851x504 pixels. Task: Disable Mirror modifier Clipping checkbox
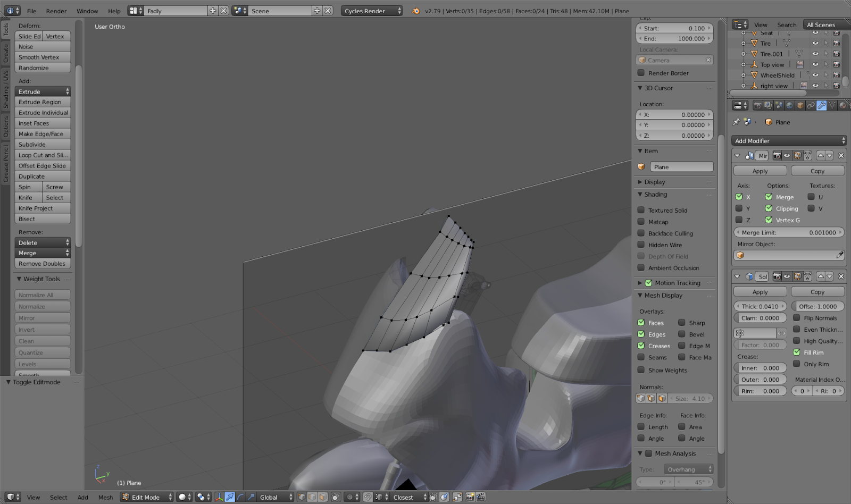pos(769,208)
